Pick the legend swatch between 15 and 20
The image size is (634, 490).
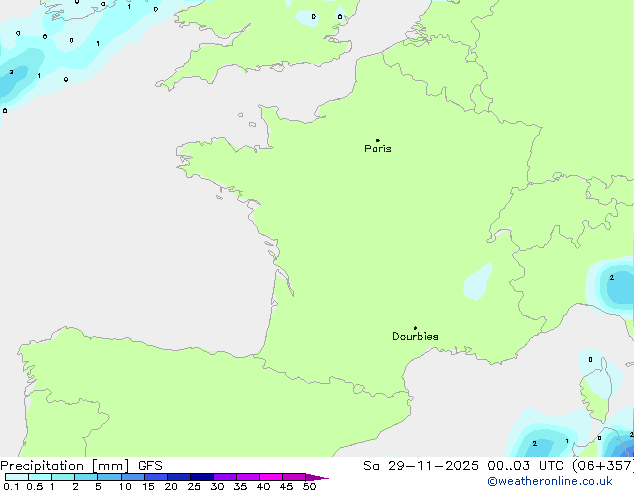[156, 477]
